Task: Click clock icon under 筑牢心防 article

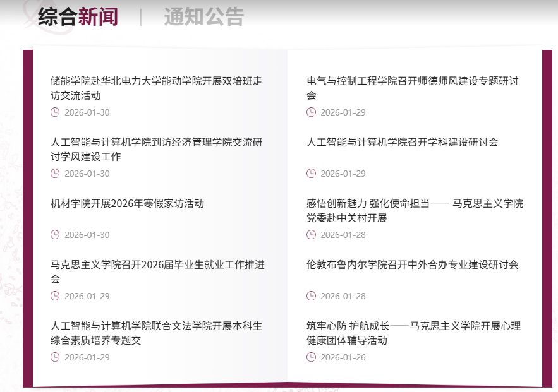Action: 311,357
